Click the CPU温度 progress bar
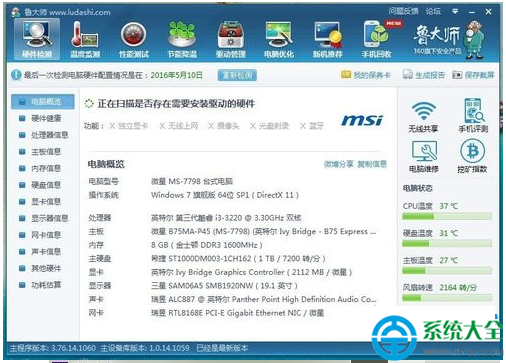The height and width of the screenshot is (363, 506). point(447,216)
